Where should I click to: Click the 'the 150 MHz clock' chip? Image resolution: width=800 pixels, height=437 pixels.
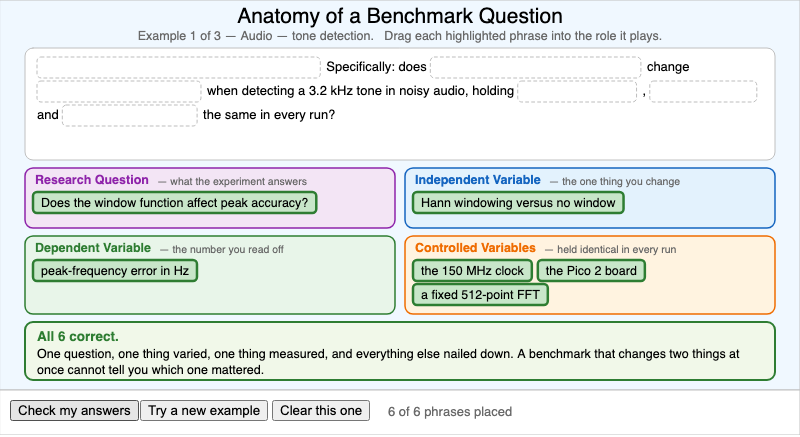[x=472, y=271]
